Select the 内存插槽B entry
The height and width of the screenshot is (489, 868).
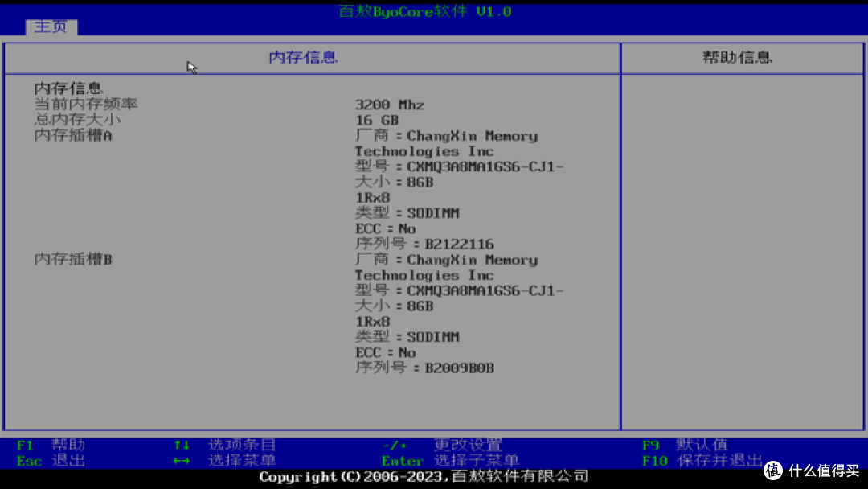(73, 259)
